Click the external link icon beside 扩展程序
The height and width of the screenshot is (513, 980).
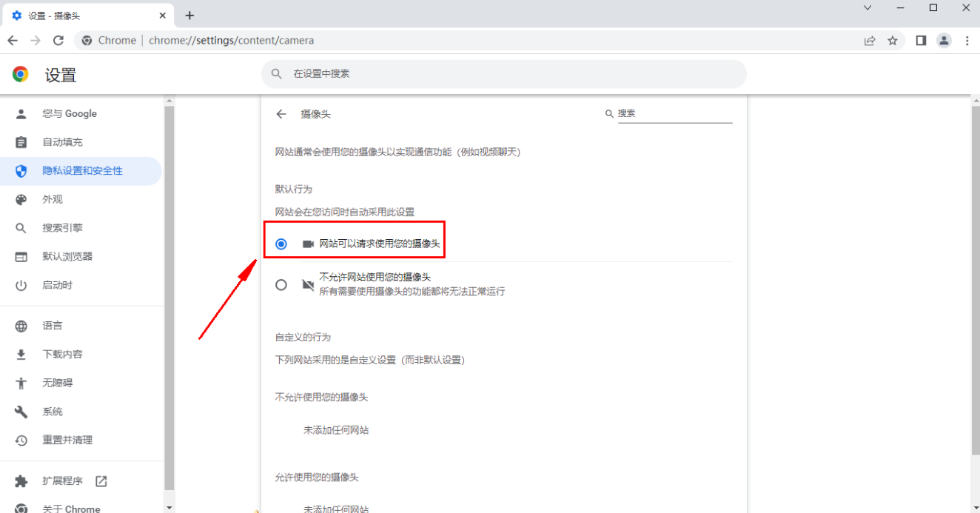pos(101,481)
